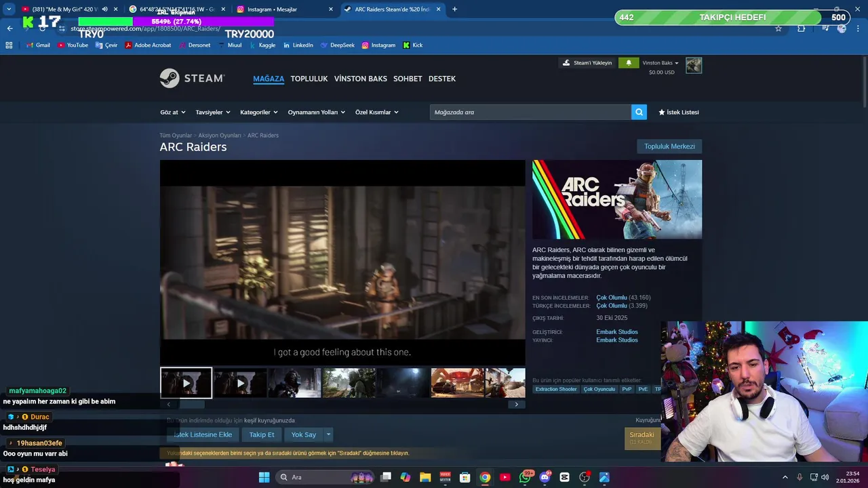Open the tab search chevron in Chrome
Image resolution: width=868 pixels, height=488 pixels.
click(x=9, y=9)
